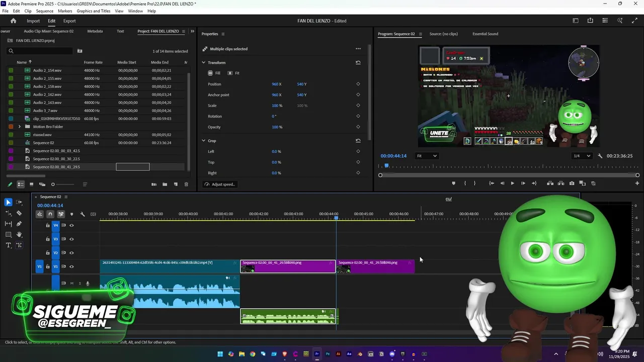This screenshot has height=362, width=644.
Task: Open the 1/4 playback resolution dropdown
Action: pyautogui.click(x=582, y=156)
